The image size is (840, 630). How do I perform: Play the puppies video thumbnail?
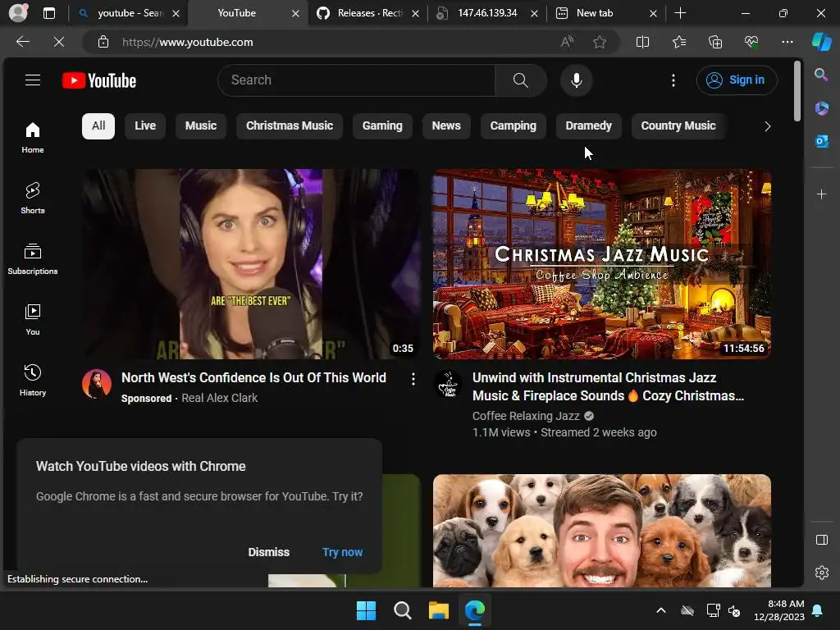[601, 531]
